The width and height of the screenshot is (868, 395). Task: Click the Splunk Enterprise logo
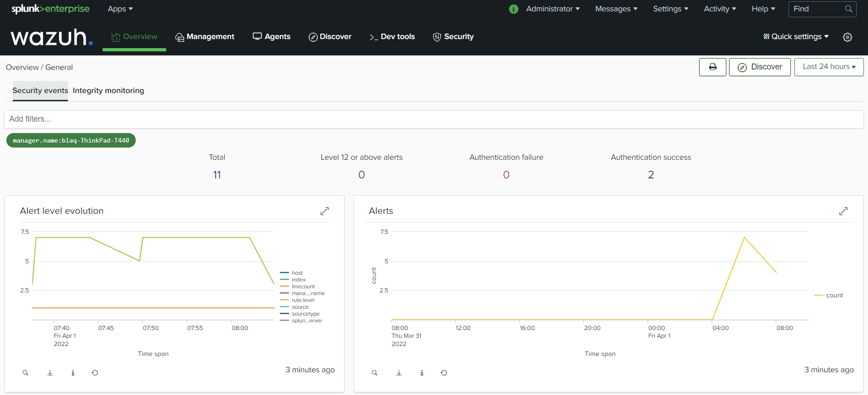pos(50,9)
